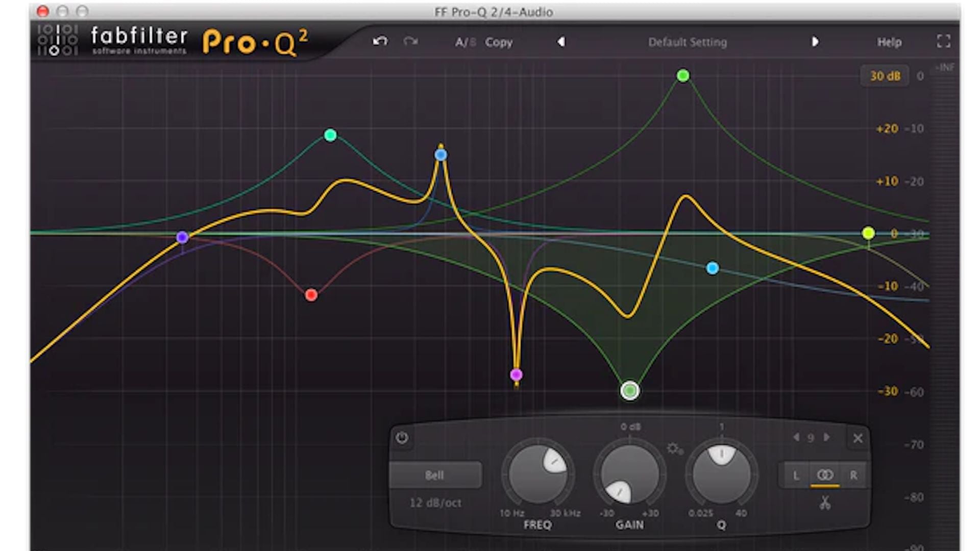Click the FabFilter logo

tap(138, 37)
